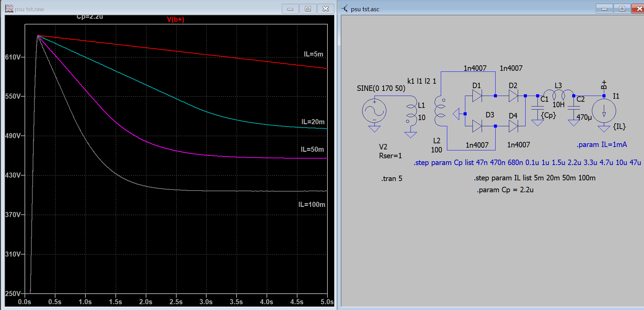Click the .param IL=1mA directive
This screenshot has height=310, width=644.
click(x=602, y=145)
